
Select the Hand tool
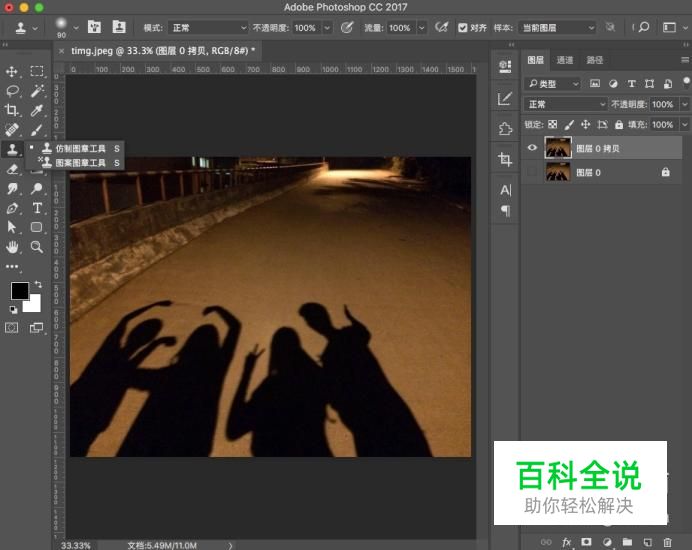click(x=12, y=247)
